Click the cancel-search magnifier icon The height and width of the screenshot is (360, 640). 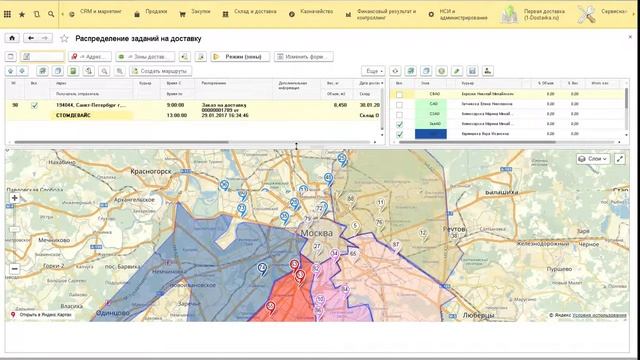pos(120,71)
